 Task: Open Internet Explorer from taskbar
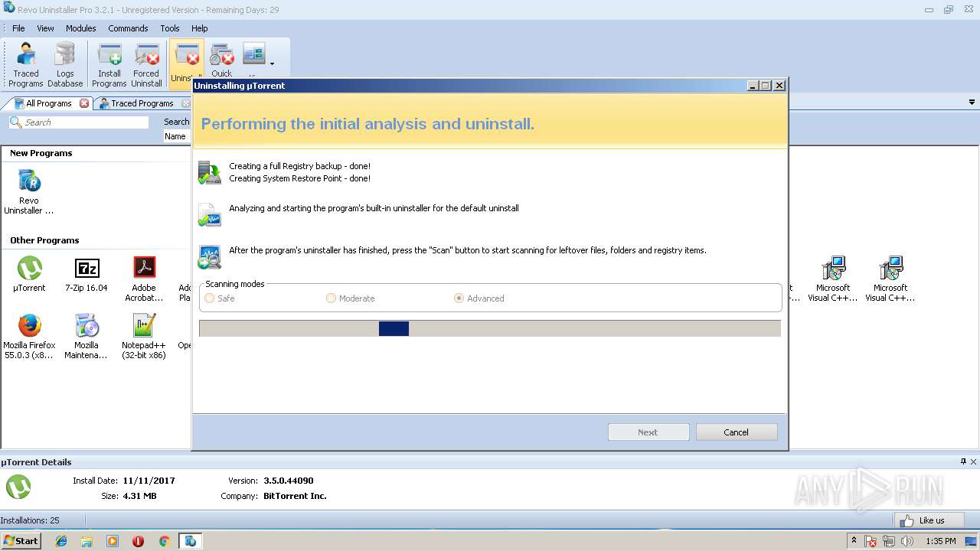(61, 541)
